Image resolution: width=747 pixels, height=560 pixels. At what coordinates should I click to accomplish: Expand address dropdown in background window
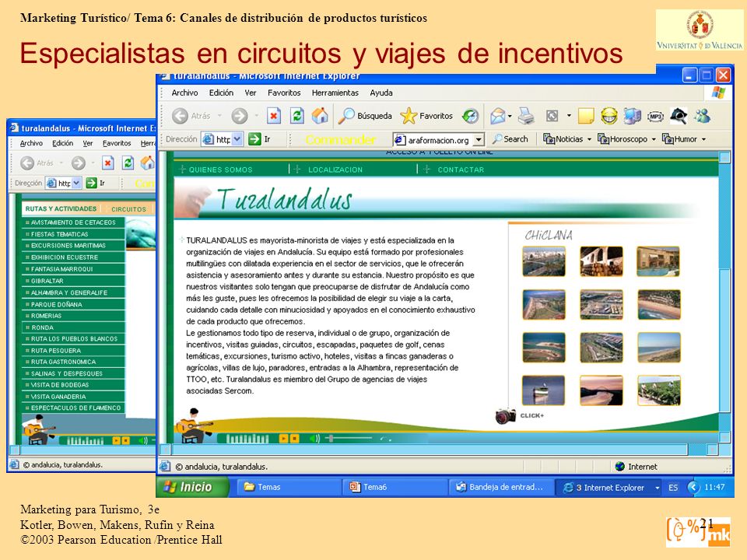click(77, 183)
